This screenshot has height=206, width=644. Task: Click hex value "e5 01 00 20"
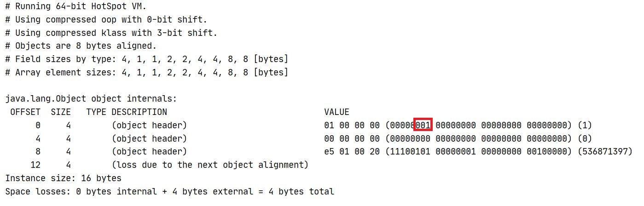tap(352, 151)
